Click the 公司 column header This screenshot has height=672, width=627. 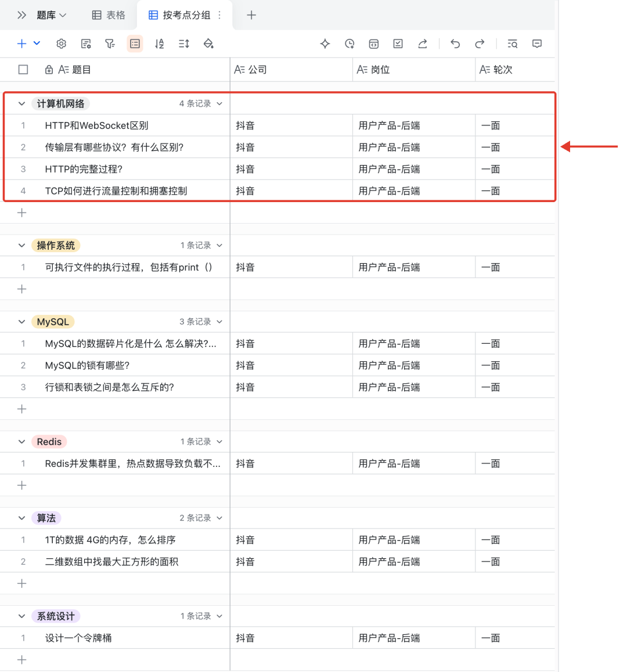click(291, 70)
